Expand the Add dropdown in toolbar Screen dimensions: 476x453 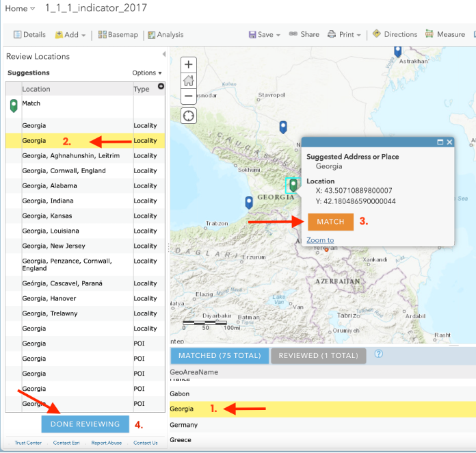coord(70,35)
